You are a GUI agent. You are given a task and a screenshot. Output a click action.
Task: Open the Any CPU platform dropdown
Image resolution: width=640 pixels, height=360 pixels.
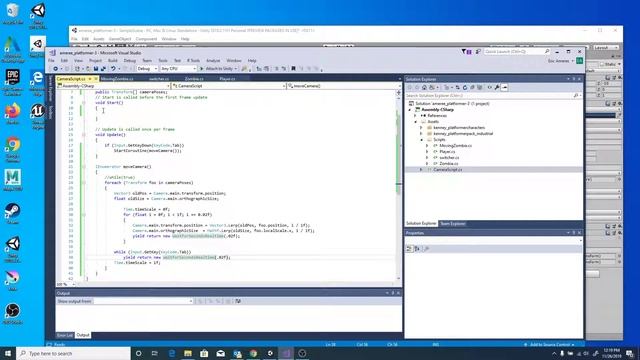(x=178, y=69)
